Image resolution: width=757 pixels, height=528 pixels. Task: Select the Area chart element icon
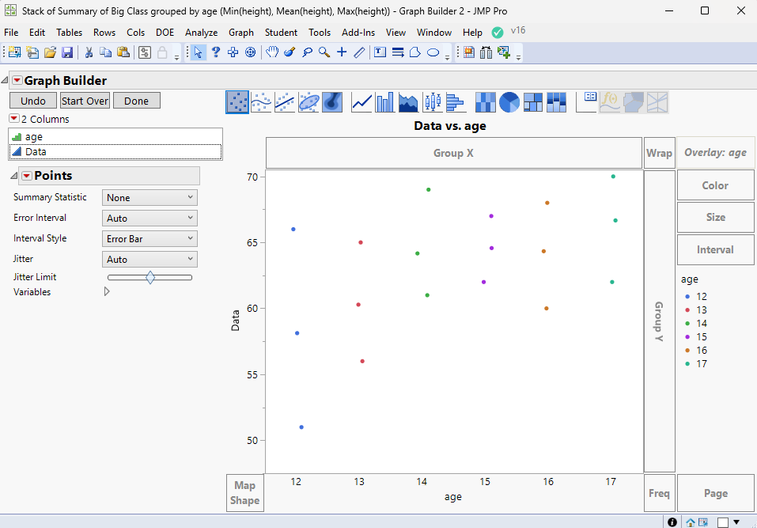tap(408, 102)
